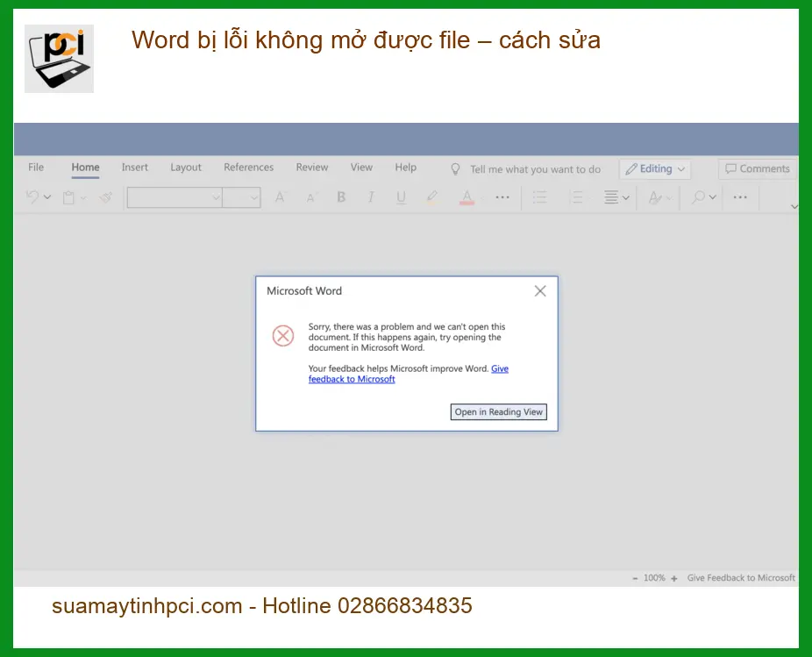The width and height of the screenshot is (812, 657).
Task: Click the red font color icon
Action: pos(467,197)
